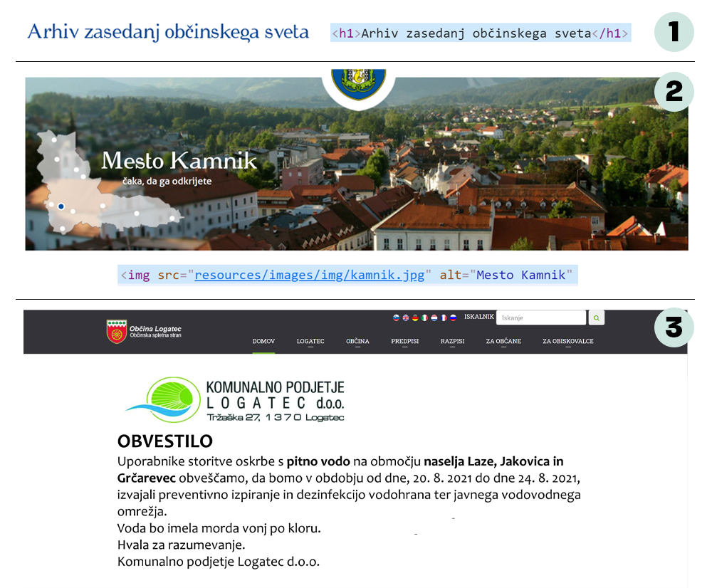This screenshot has width=712, height=588.
Task: Choose the Italian flag language icon
Action: tap(424, 317)
